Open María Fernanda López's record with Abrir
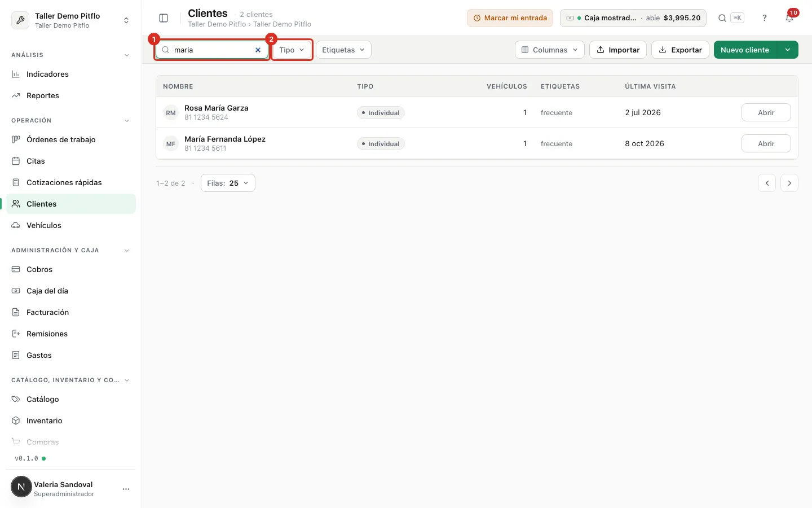812x508 pixels. tap(766, 144)
